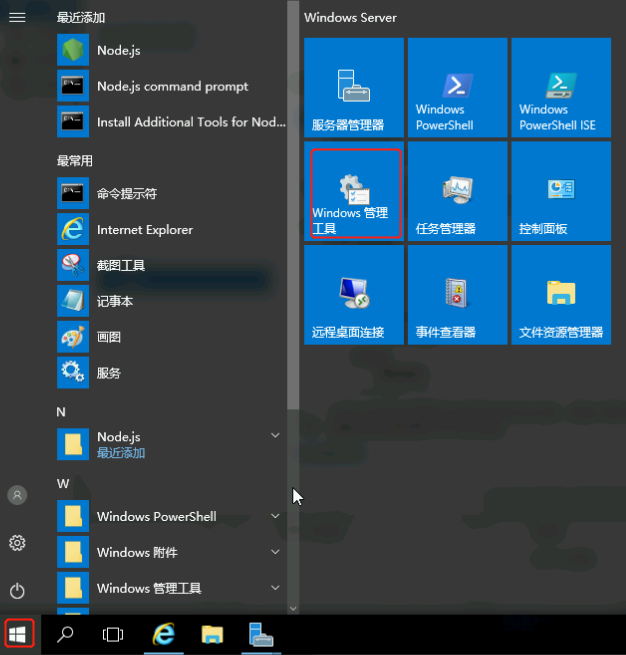Image resolution: width=626 pixels, height=655 pixels.
Task: Open the Windows PowerShell ISE tile
Action: point(561,87)
